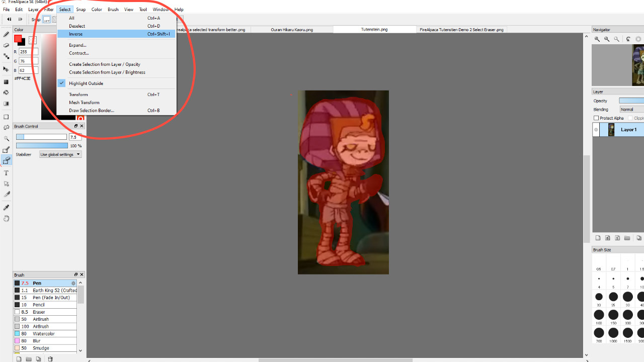644x362 pixels.
Task: Select the Dot tool in the left toolbar
Action: (6, 56)
